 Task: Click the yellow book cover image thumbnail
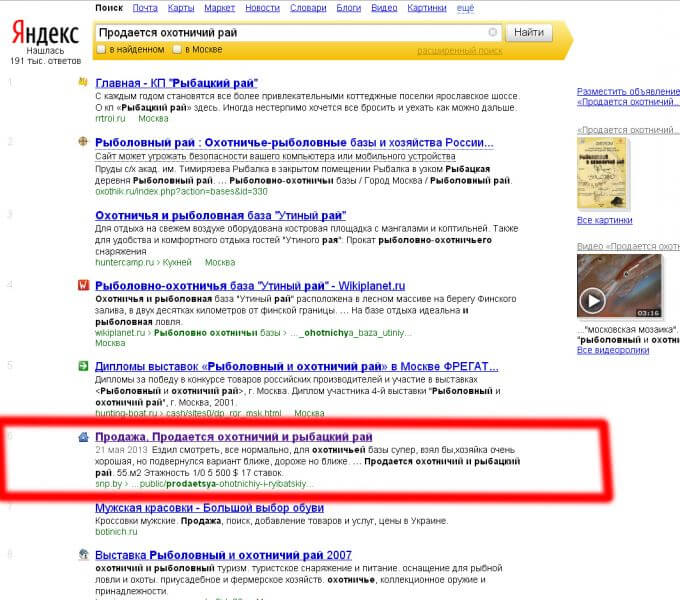point(602,173)
